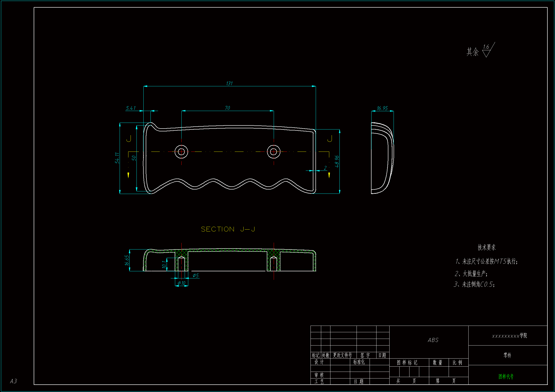Click the left yellow section arrow
This screenshot has width=555, height=392.
click(x=128, y=175)
